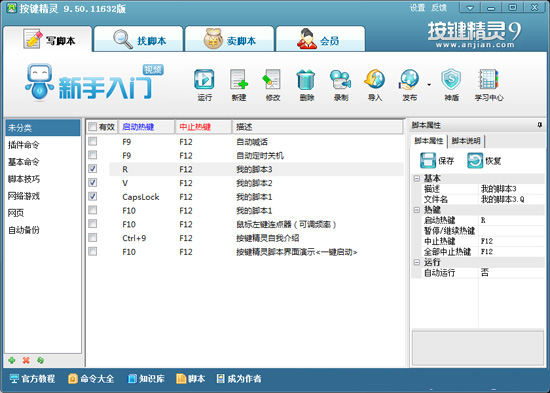The height and width of the screenshot is (393, 550).
Task: Click the 删除 trash bin icon
Action: 306,80
